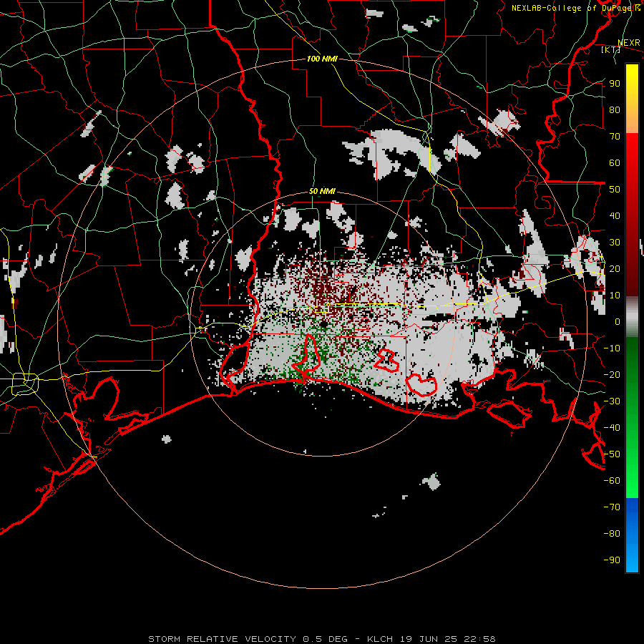Click the 10 value on velocity scale

(615, 296)
